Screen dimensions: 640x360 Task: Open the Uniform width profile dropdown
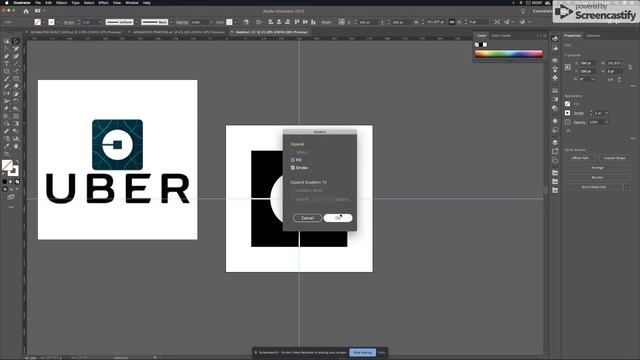click(136, 22)
